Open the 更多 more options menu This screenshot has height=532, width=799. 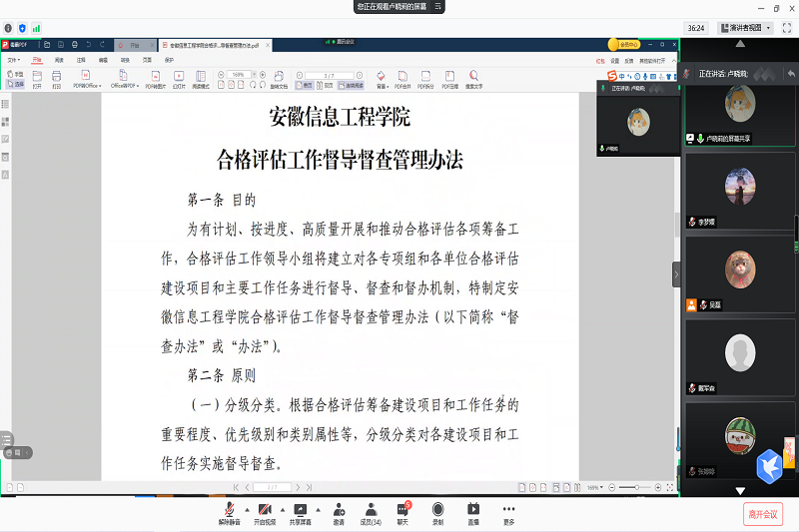[508, 509]
